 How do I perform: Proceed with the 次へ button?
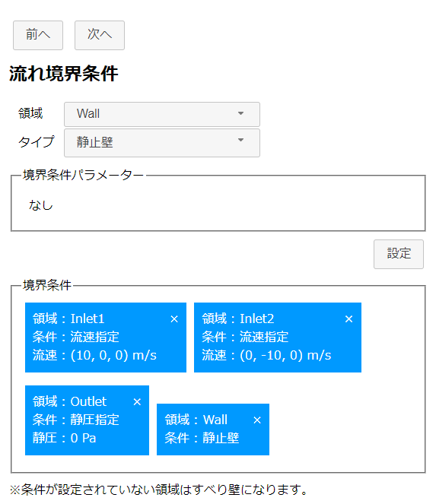[x=100, y=36]
